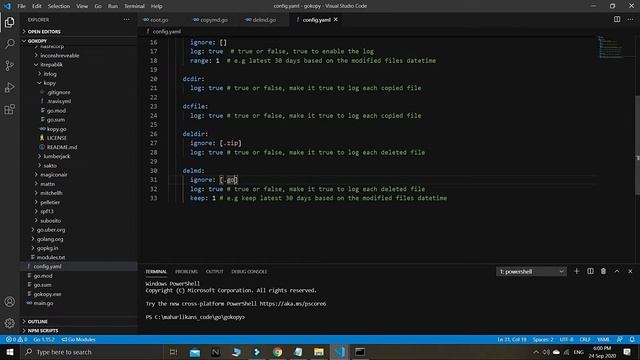Viewport: 640px width, 360px height.
Task: Expand the itlog folder
Action: 50,74
